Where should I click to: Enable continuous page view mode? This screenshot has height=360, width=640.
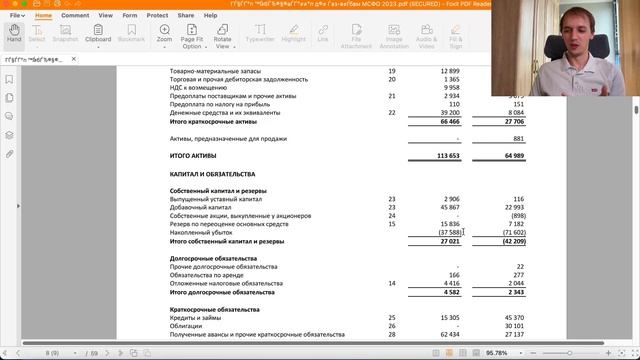(449, 353)
